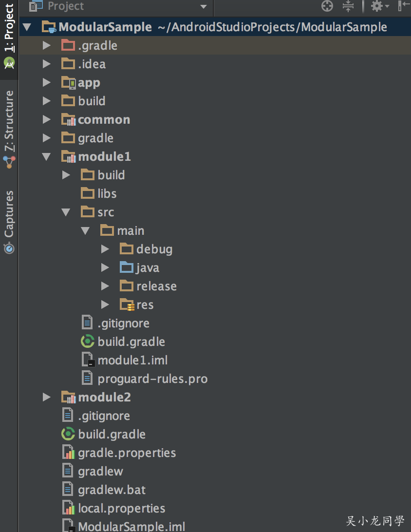Expand the common module arrow
The image size is (411, 532).
click(47, 119)
